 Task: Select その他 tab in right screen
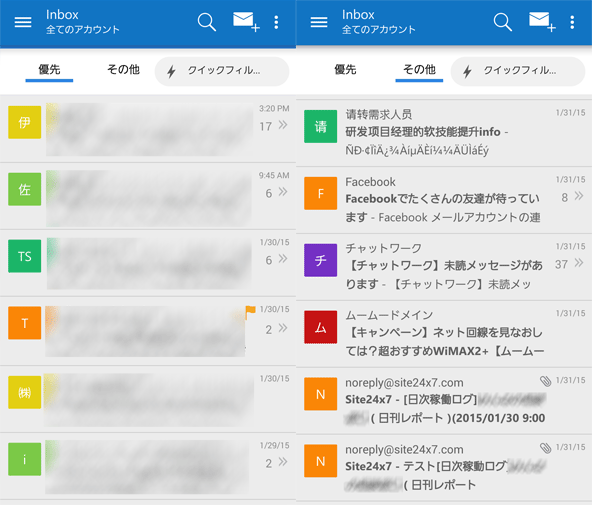click(x=419, y=70)
